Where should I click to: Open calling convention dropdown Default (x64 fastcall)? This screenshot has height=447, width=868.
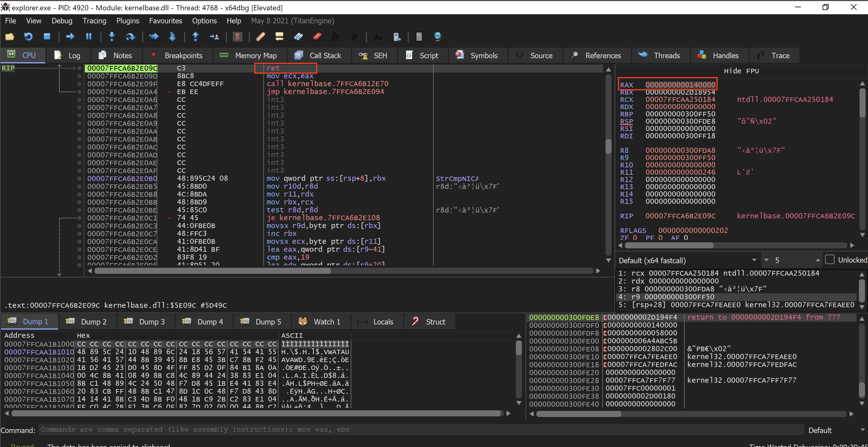pyautogui.click(x=688, y=260)
